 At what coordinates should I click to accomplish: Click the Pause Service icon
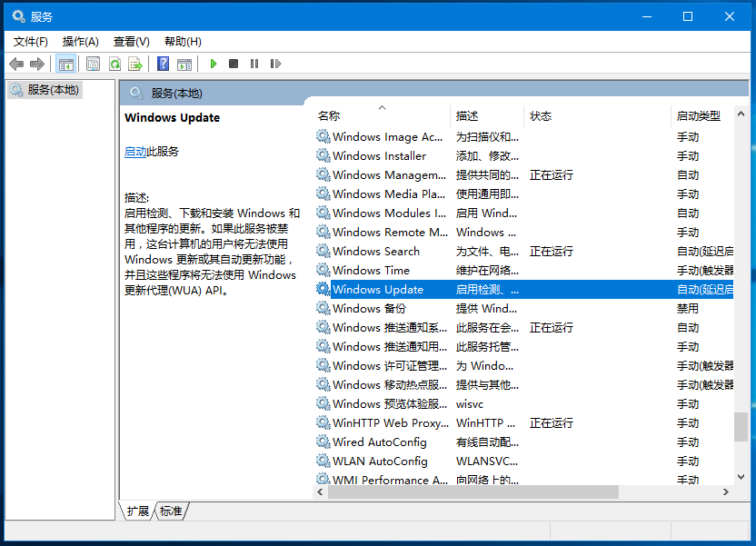click(x=254, y=64)
